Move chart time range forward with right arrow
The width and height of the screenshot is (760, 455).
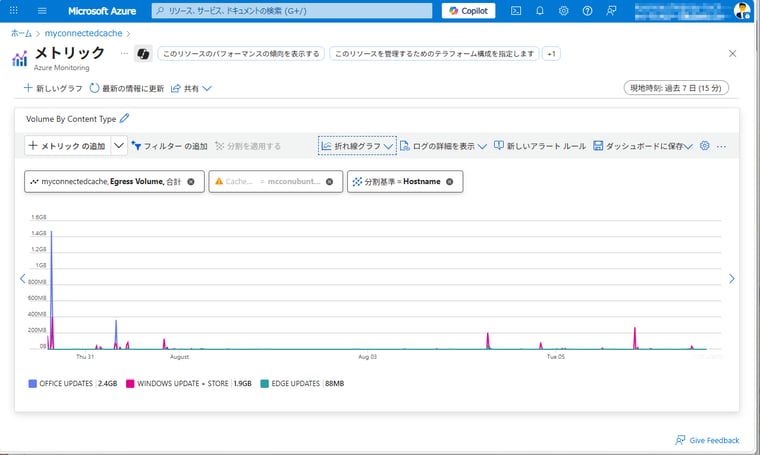pyautogui.click(x=732, y=279)
